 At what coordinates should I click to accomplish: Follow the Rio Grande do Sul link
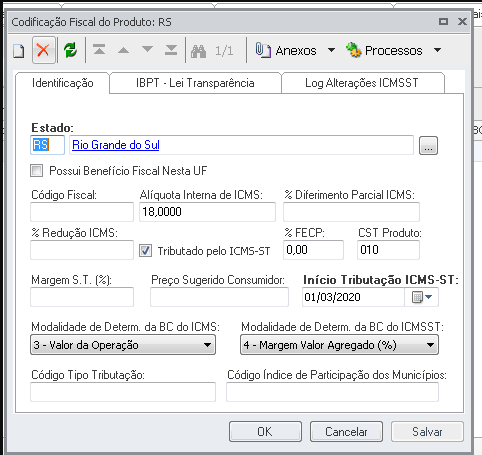click(116, 145)
